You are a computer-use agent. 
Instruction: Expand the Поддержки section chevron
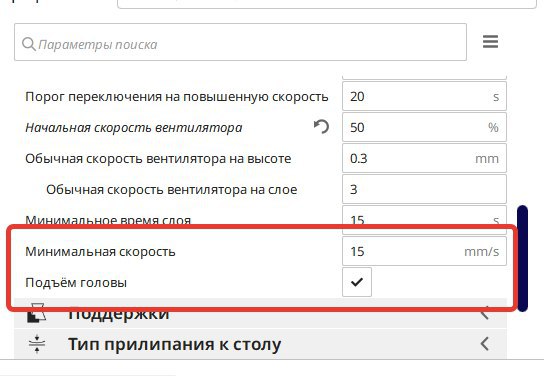tap(485, 314)
